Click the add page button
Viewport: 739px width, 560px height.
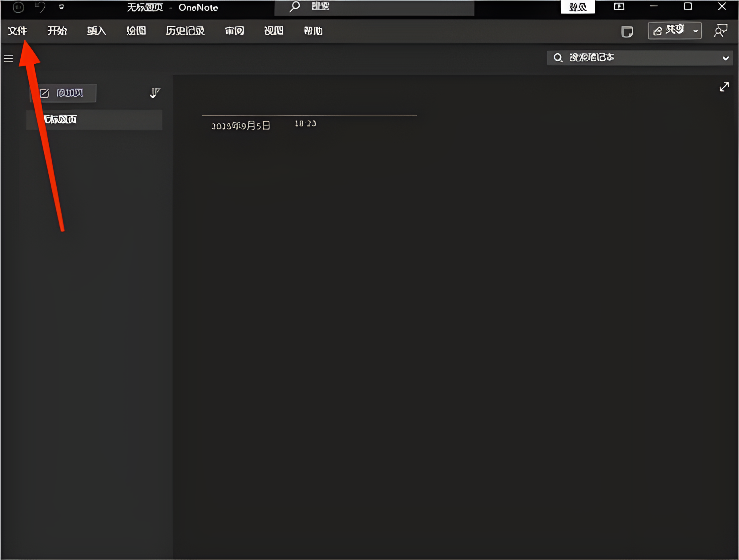coord(63,93)
